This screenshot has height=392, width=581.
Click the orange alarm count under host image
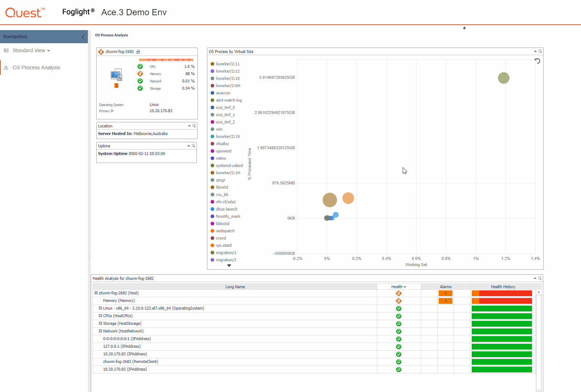(116, 86)
